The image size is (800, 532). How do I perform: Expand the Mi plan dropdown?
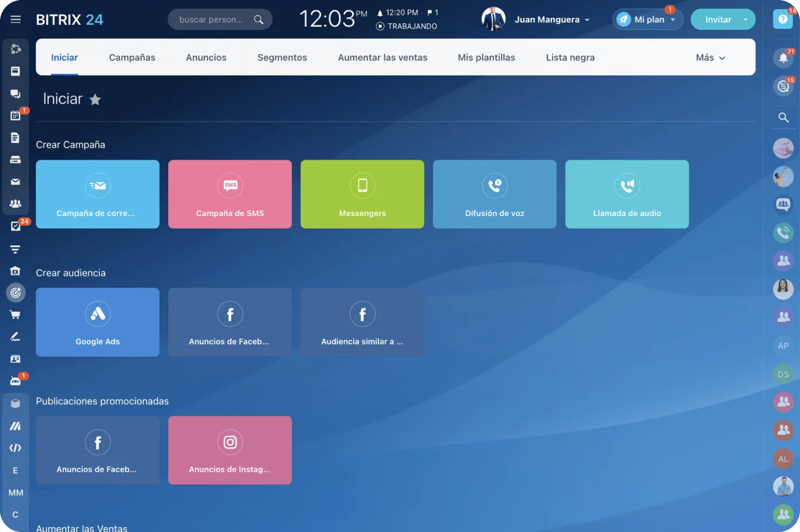coord(647,19)
